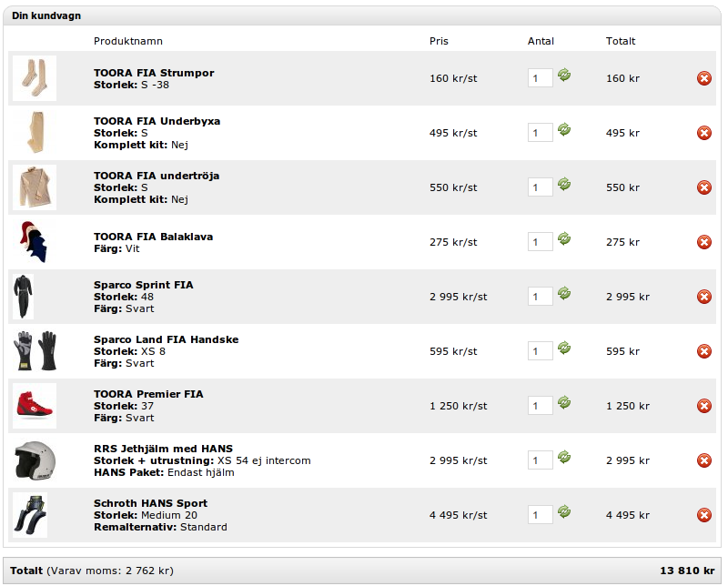Refresh quantity for TOORA Premier FIA

tap(564, 403)
